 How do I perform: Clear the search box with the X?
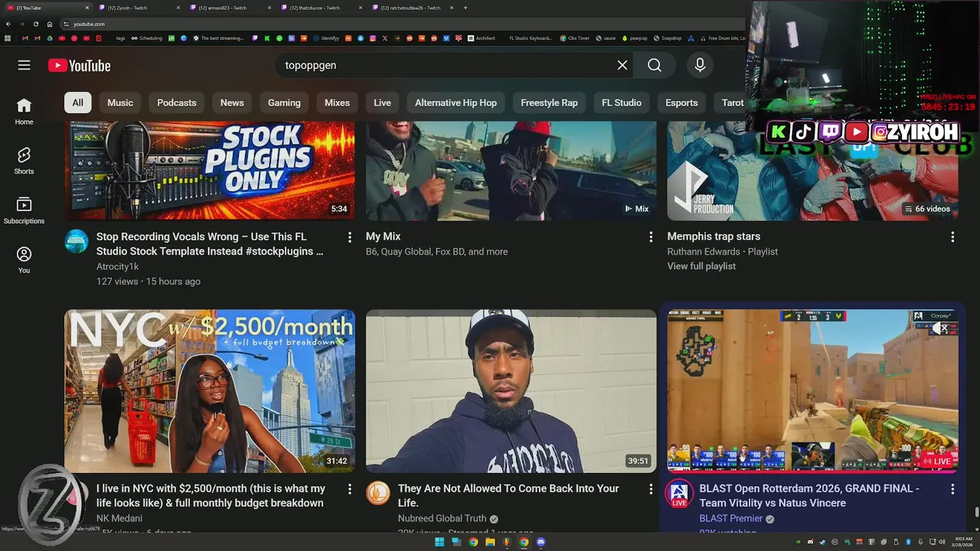pyautogui.click(x=622, y=65)
